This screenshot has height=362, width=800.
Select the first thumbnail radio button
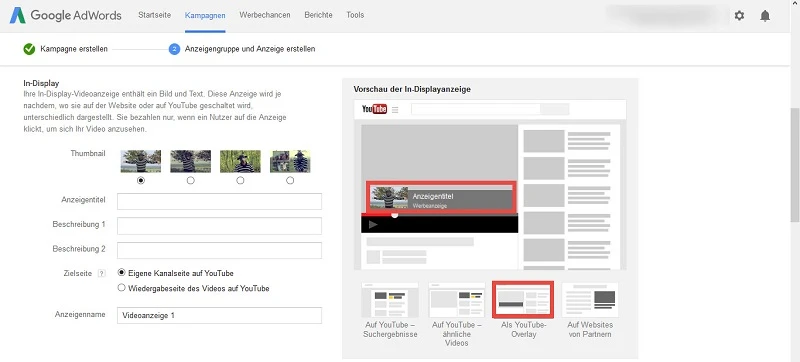(x=141, y=180)
